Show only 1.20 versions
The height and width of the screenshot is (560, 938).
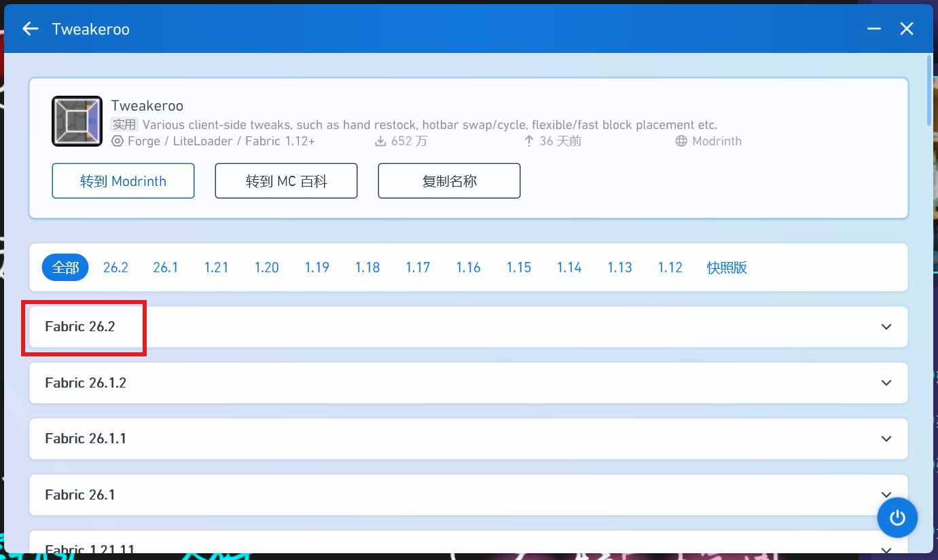point(266,267)
